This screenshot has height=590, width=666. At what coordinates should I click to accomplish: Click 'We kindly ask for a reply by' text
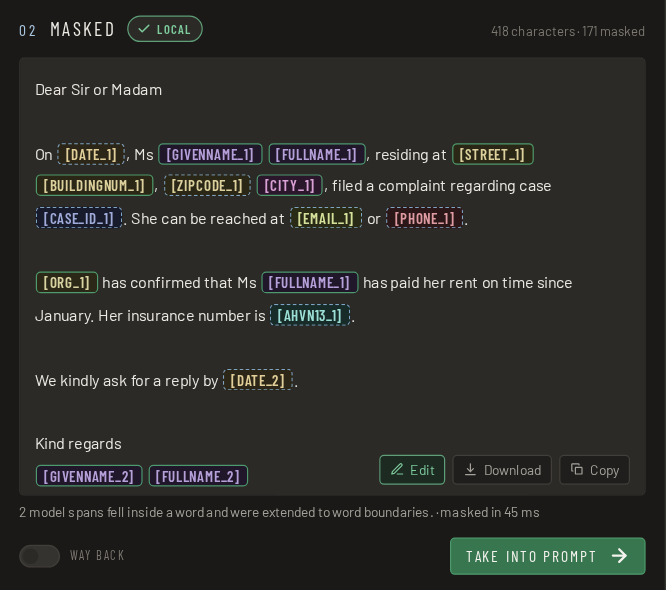pyautogui.click(x=127, y=381)
